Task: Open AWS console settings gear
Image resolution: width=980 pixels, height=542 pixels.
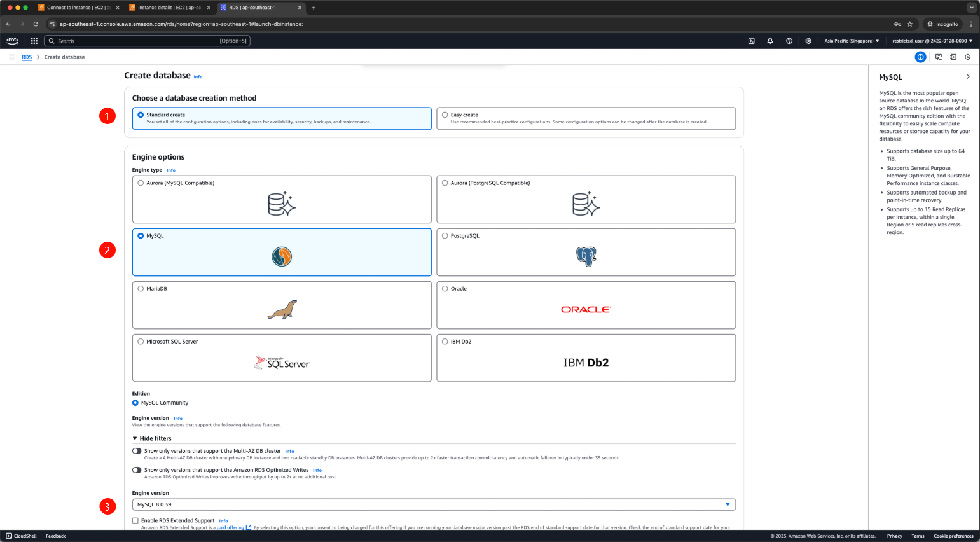Action: pyautogui.click(x=808, y=41)
